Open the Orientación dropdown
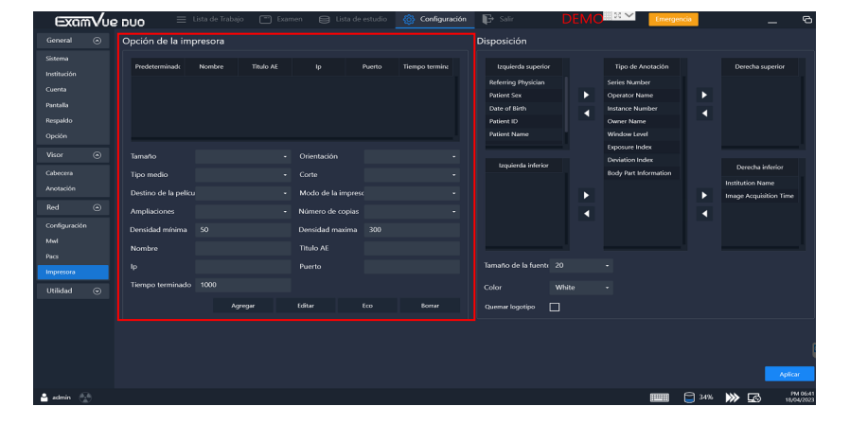Viewport: 868px width, 424px height. click(412, 157)
